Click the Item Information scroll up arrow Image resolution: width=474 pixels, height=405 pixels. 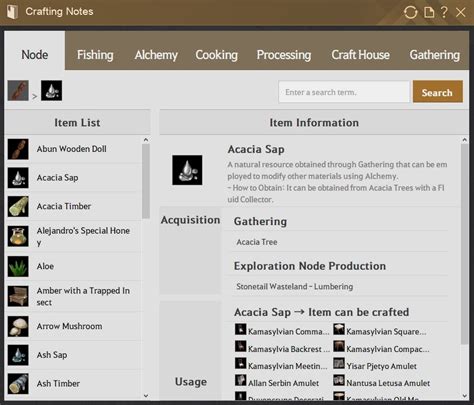coord(465,140)
